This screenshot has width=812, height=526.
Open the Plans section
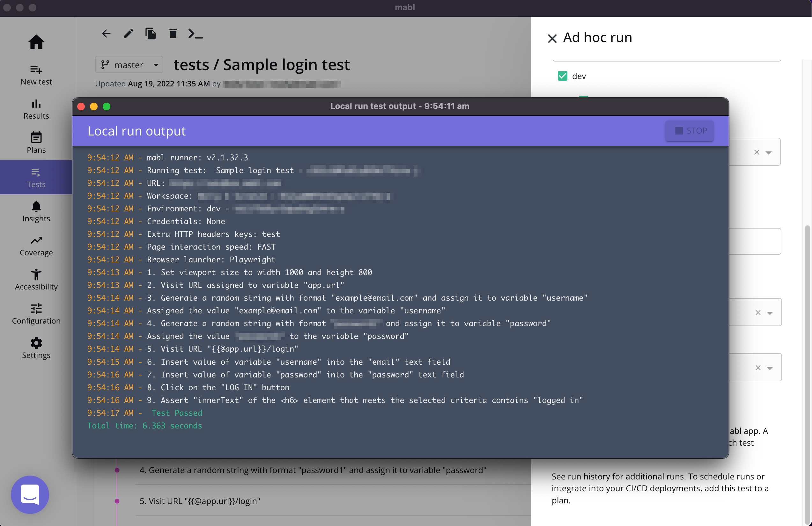(36, 143)
